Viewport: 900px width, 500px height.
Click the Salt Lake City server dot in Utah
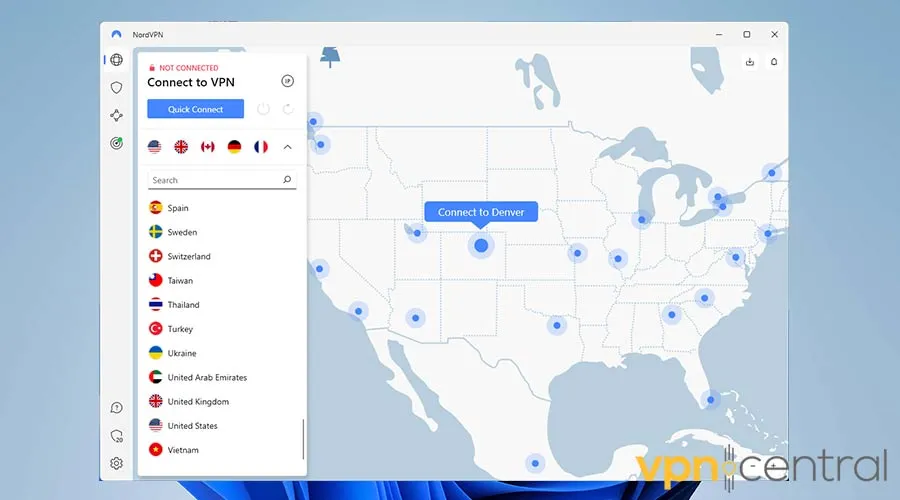[x=417, y=233]
